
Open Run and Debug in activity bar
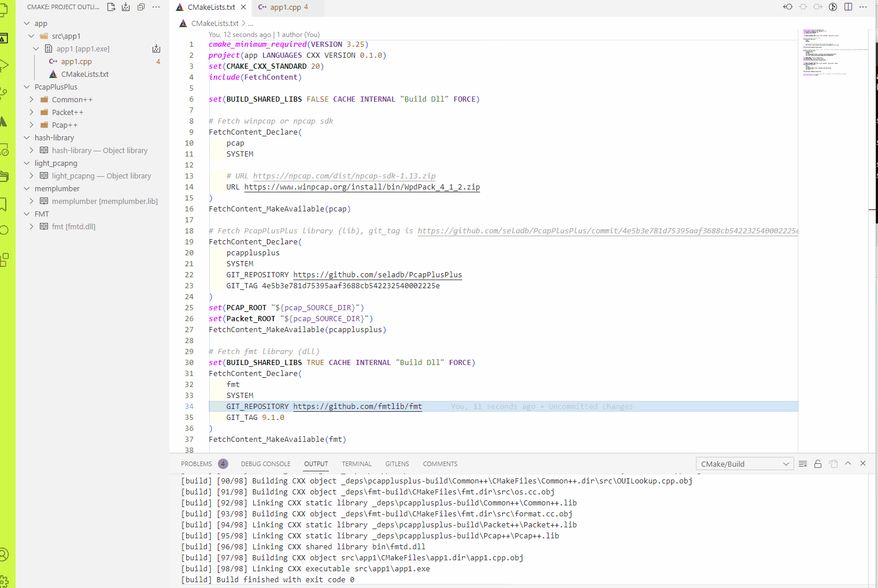point(3,65)
